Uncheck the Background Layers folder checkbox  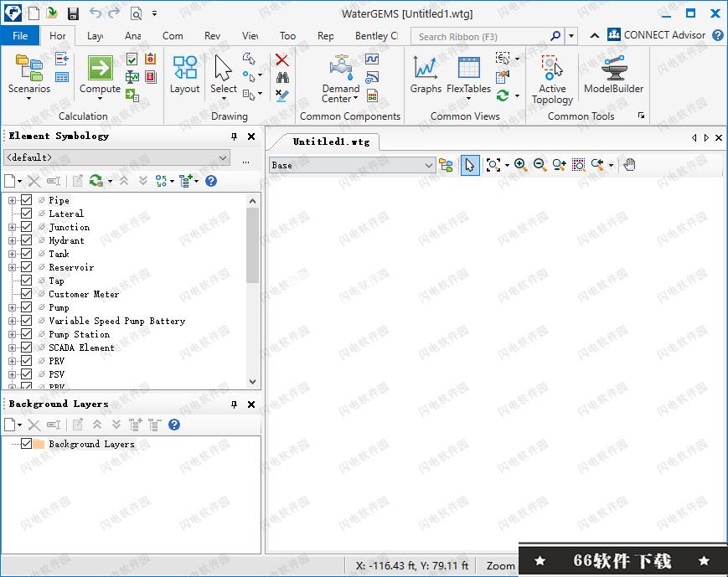27,444
